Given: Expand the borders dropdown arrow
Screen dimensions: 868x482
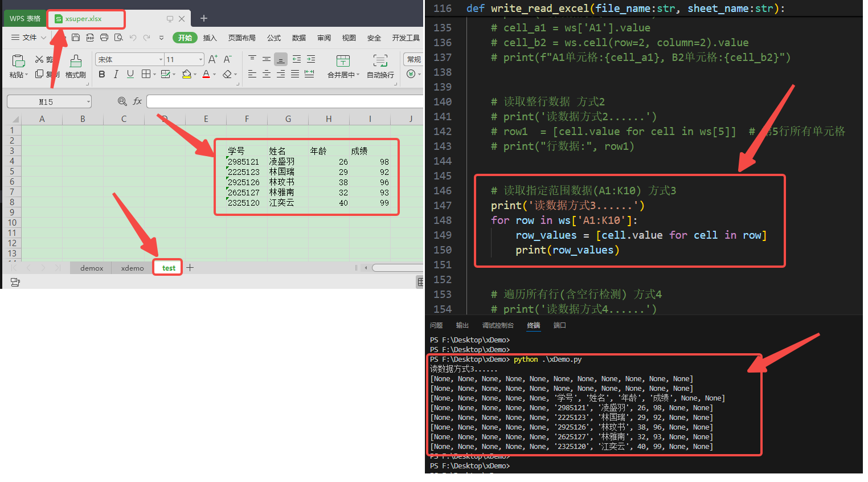Looking at the screenshot, I should (154, 75).
